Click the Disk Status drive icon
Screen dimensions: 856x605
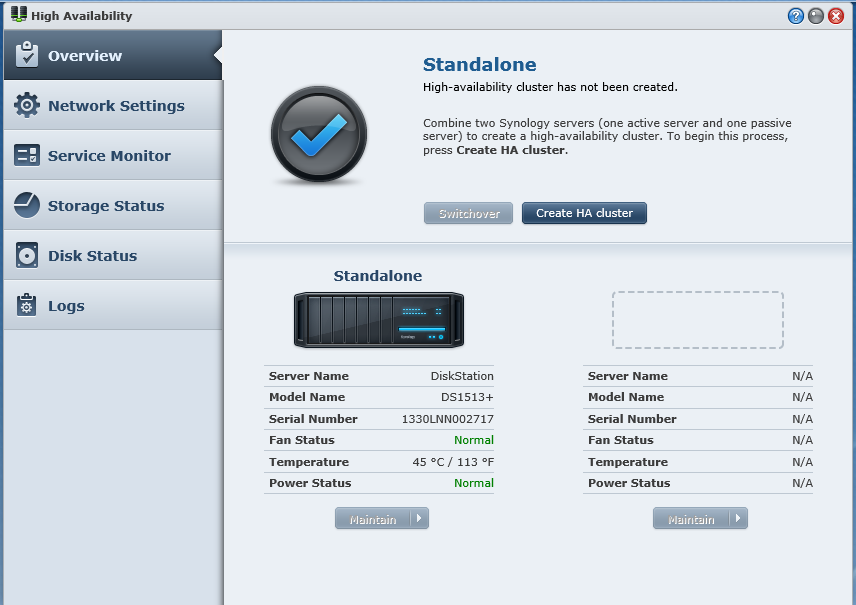pyautogui.click(x=27, y=255)
